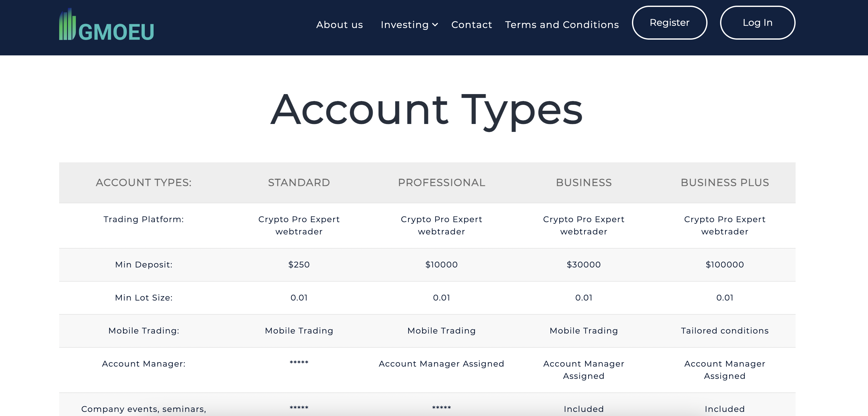Click the $10000 minimum deposit value
The image size is (868, 416).
442,264
